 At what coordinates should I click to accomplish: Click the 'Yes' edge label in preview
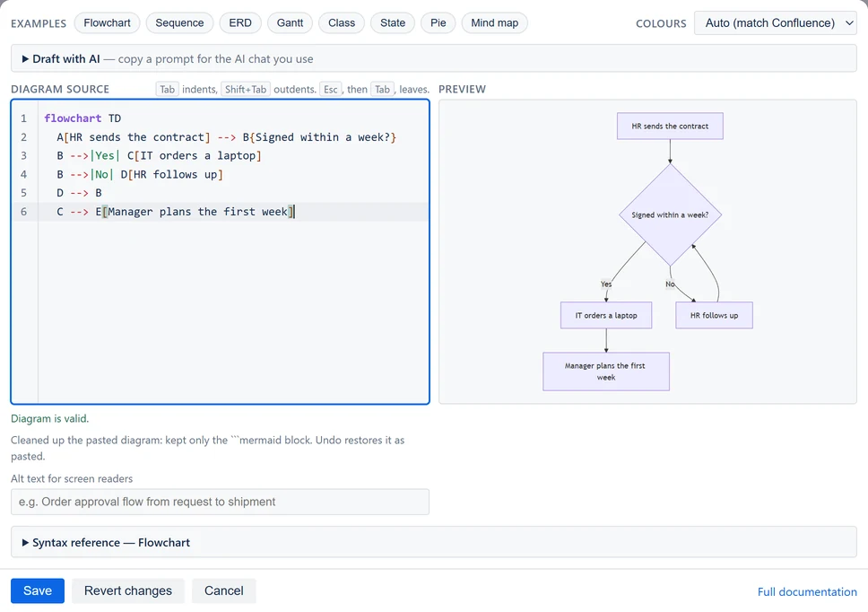pos(606,284)
